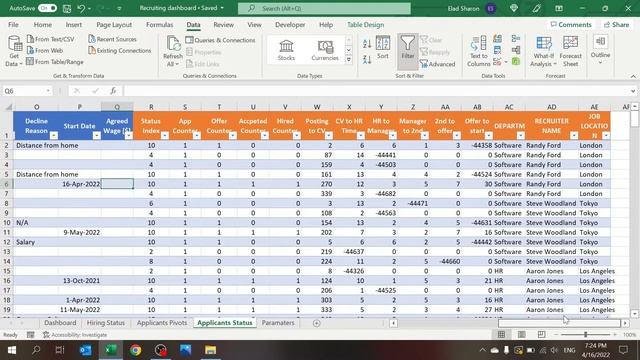640x360 pixels.
Task: Launch Text to Columns wizard
Action: pyautogui.click(x=478, y=51)
